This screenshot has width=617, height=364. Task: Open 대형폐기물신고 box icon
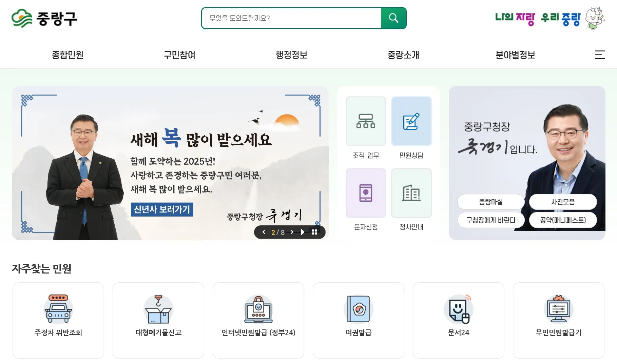pos(158,309)
